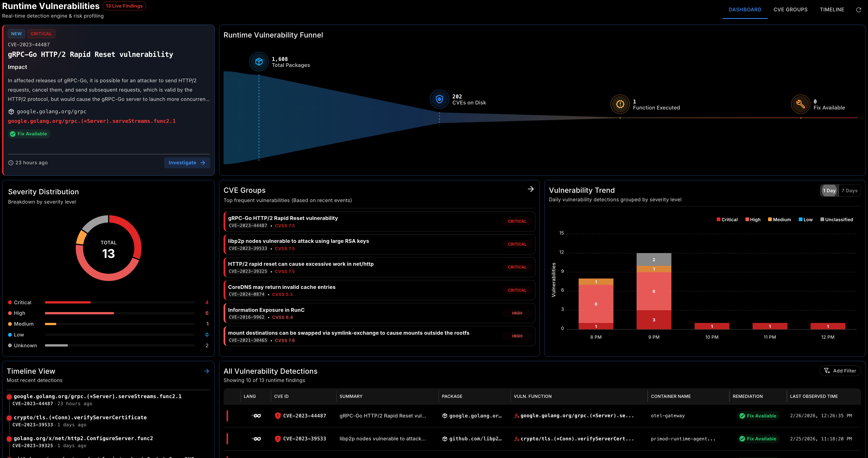Click the Go language icon on the CVE-2023-44487 row
This screenshot has width=868, height=458.
256,415
